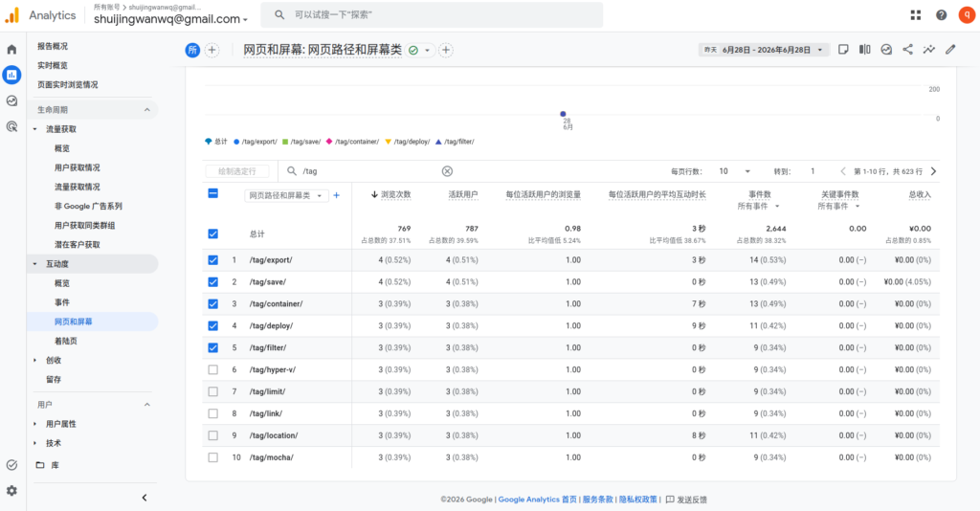This screenshot has height=511, width=980.
Task: Uncheck the Total row checkbox
Action: tap(213, 233)
